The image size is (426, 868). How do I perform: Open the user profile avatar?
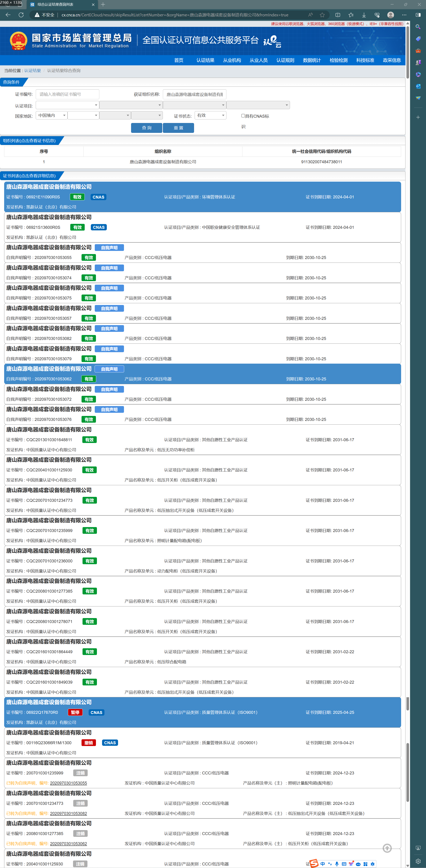(391, 15)
